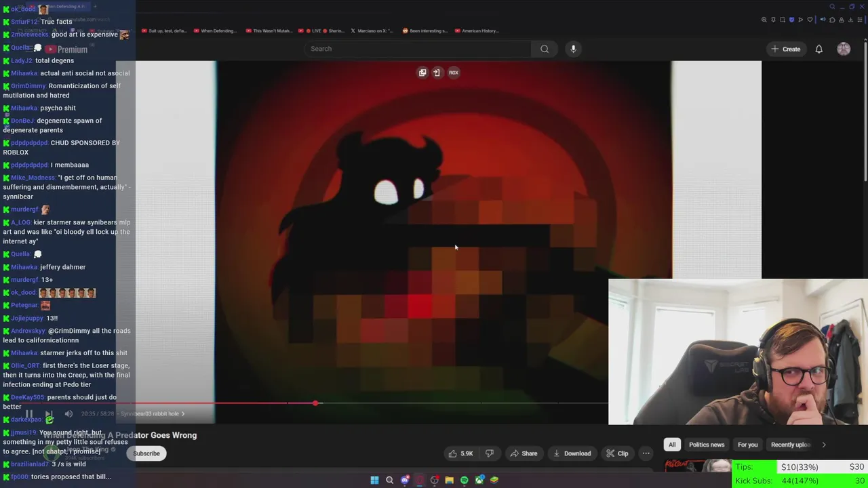Open the LIVE Sharin... bookmark

[x=321, y=30]
